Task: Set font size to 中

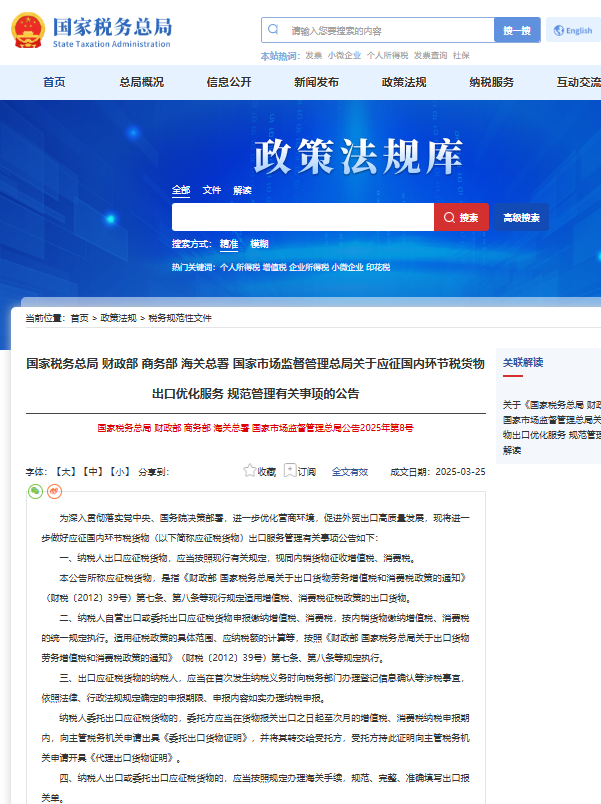Action: pyautogui.click(x=93, y=472)
